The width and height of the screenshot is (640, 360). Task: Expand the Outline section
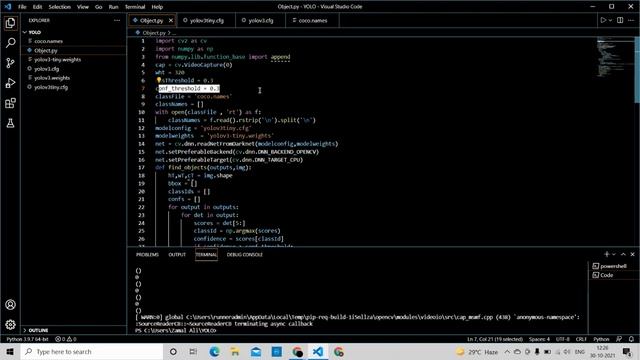(73, 330)
